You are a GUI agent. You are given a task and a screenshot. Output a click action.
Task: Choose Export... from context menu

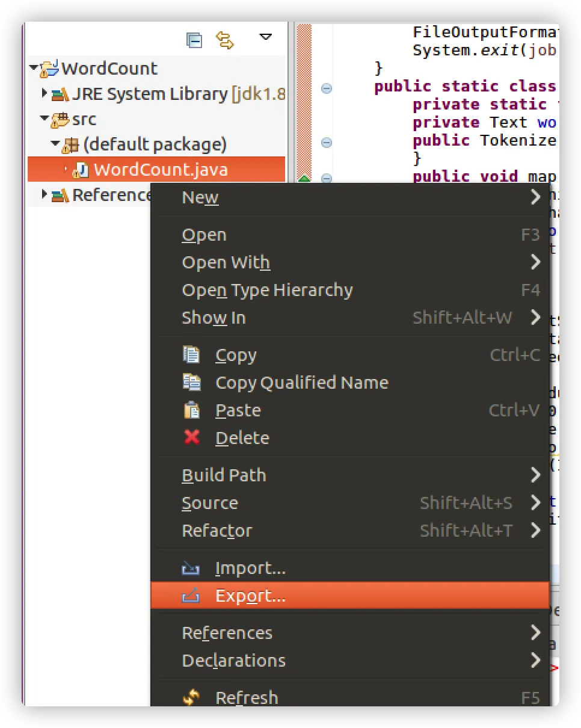click(x=250, y=596)
